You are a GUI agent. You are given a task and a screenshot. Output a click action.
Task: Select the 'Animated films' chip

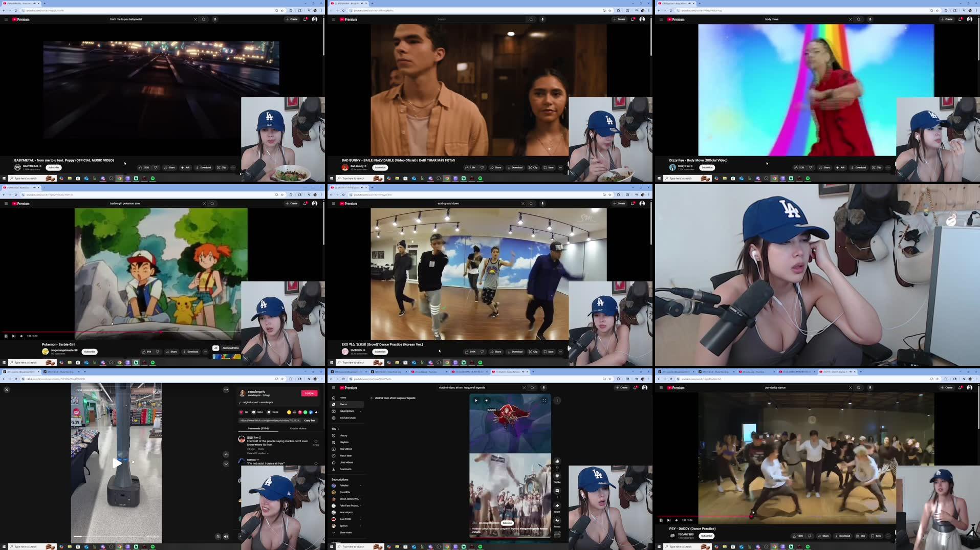click(230, 348)
